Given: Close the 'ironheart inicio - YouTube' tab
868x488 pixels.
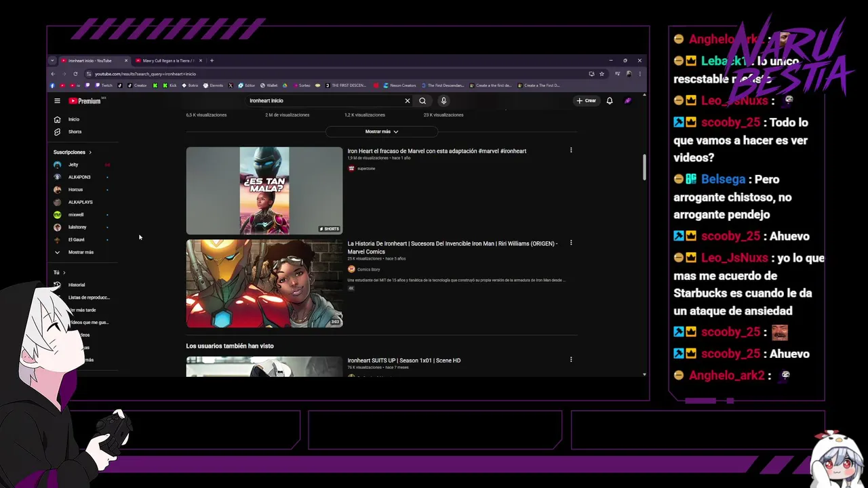Looking at the screenshot, I should pos(125,61).
